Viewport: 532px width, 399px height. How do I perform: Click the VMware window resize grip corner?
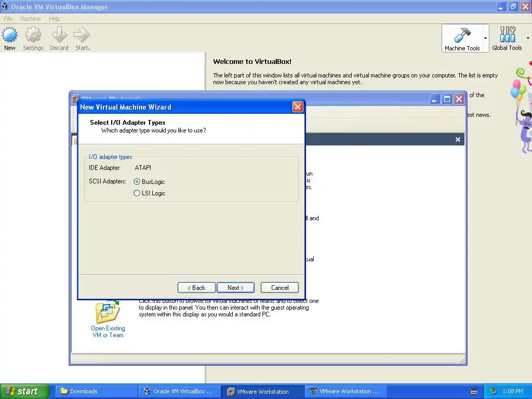click(462, 361)
